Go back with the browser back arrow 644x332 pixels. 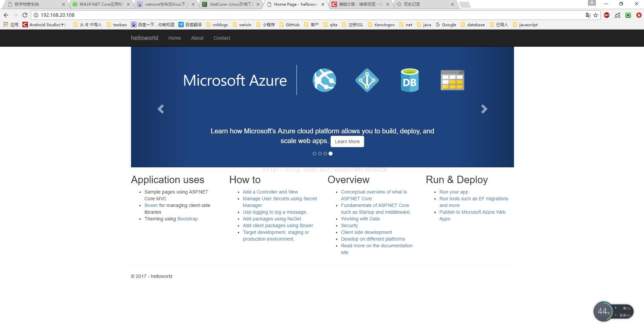point(6,15)
